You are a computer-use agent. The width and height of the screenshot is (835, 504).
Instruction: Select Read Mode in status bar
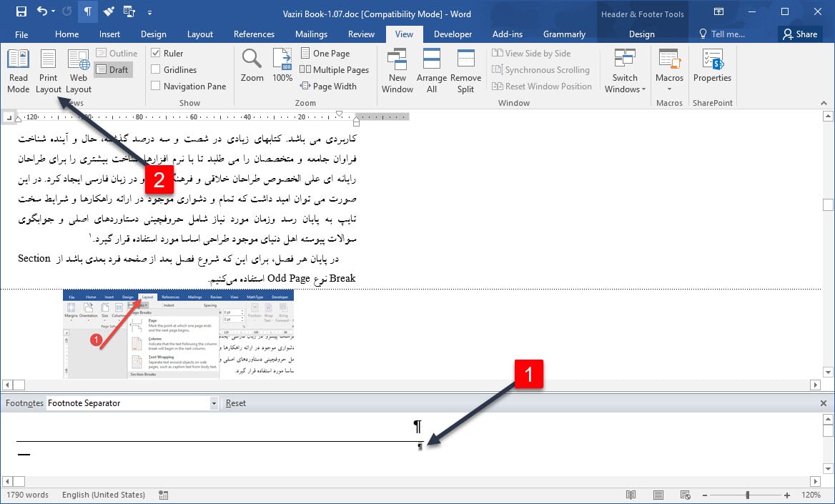coord(631,495)
